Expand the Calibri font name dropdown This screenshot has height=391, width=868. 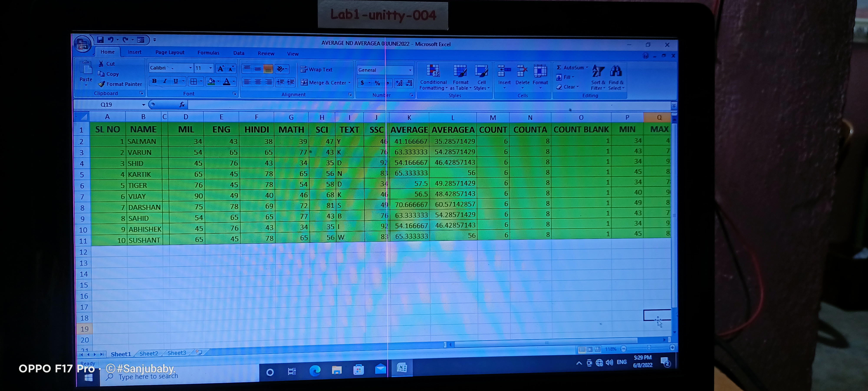pos(190,68)
